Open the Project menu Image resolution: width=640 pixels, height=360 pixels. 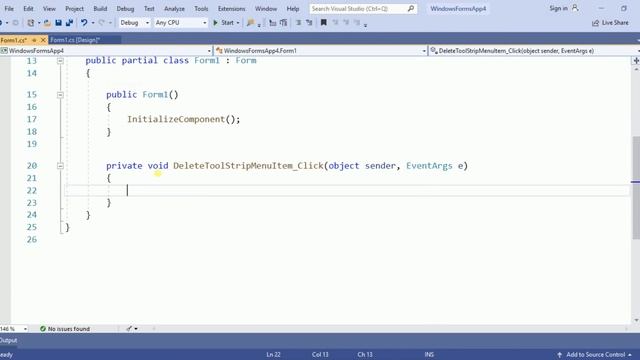point(74,8)
